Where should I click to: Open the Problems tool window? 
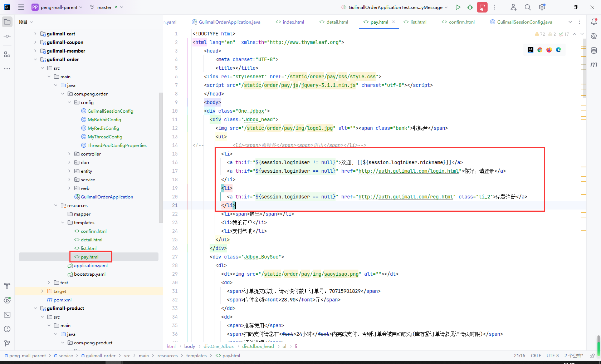[x=7, y=329]
